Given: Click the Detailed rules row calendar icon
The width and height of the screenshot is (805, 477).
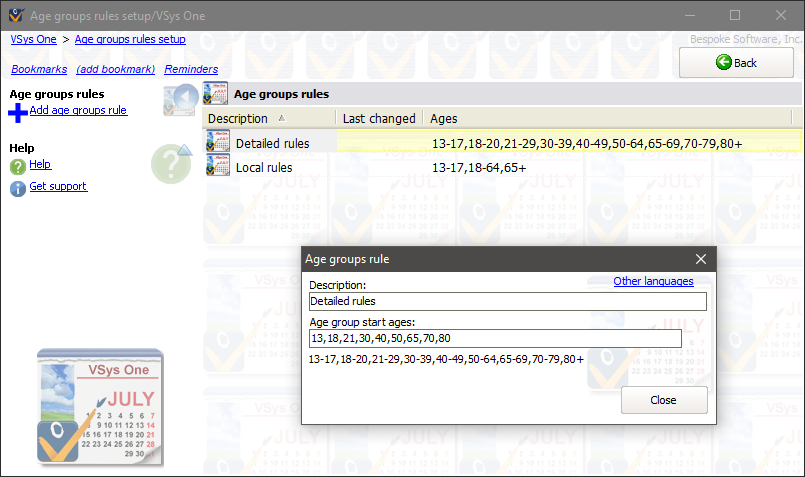Looking at the screenshot, I should click(x=217, y=143).
